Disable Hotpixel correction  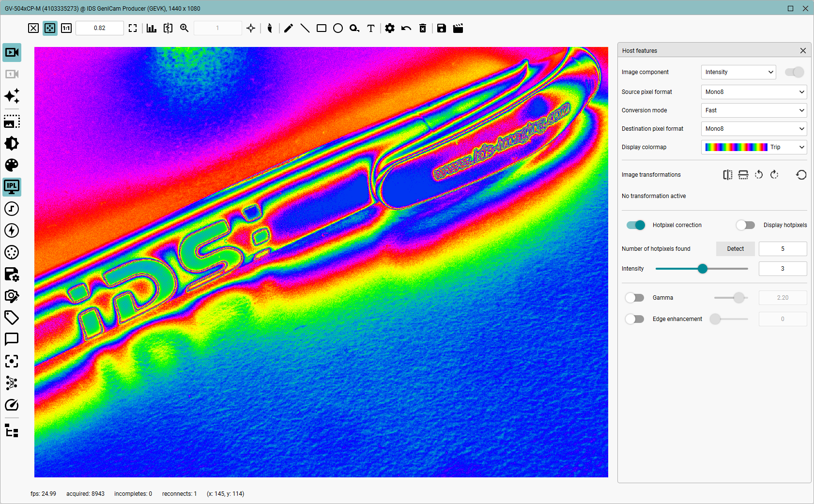pos(636,225)
